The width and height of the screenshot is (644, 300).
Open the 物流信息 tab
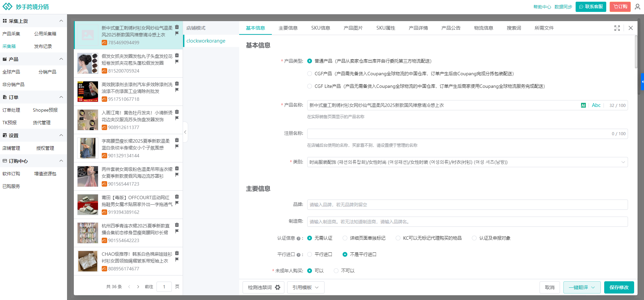(x=483, y=28)
